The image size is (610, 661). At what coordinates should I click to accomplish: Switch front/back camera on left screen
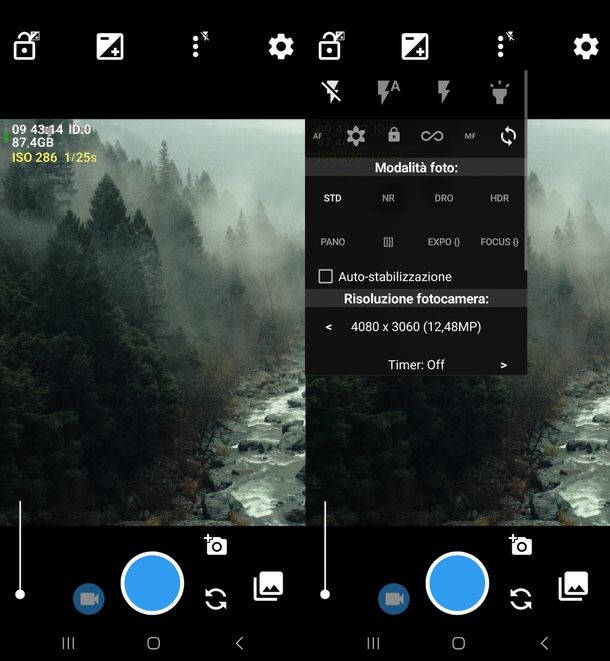point(216,599)
